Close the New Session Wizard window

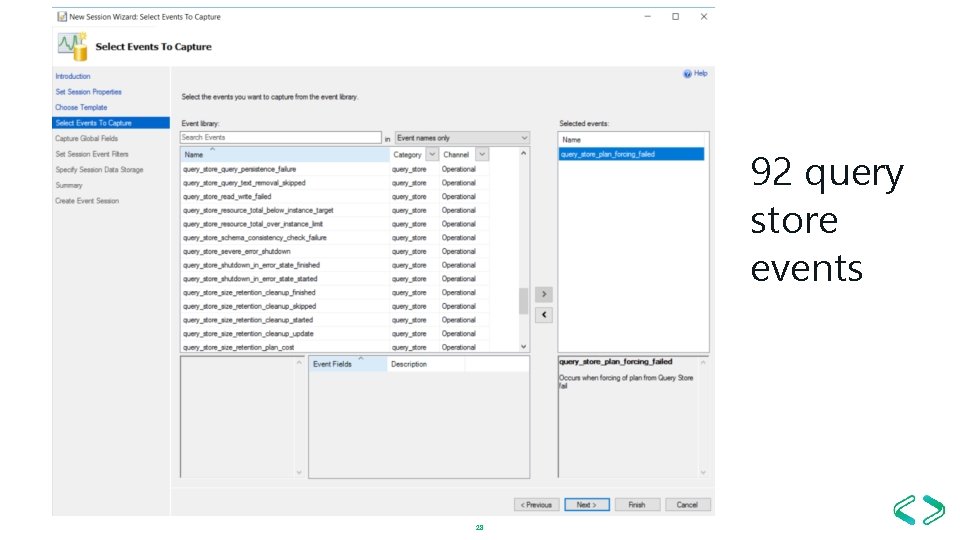coord(704,17)
